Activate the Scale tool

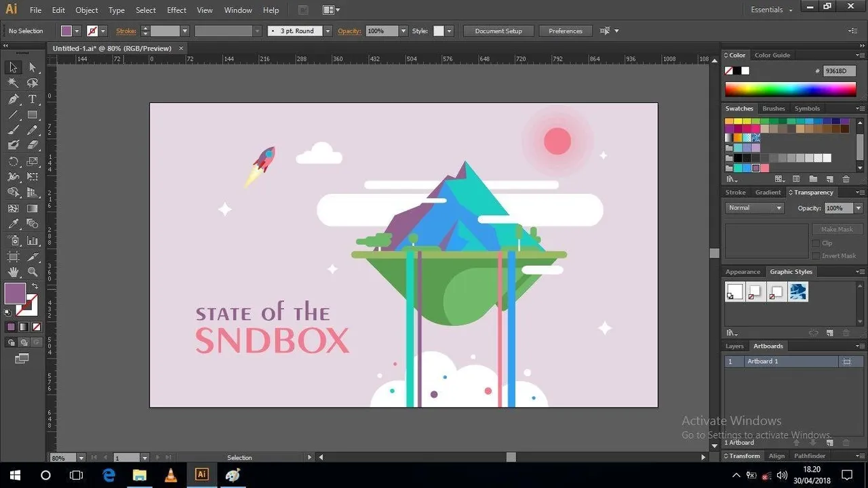point(32,161)
